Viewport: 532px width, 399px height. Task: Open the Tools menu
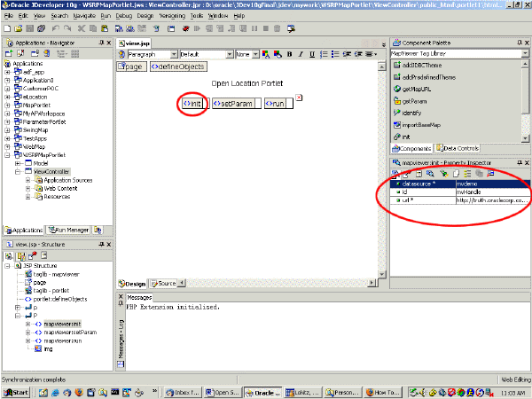tap(197, 16)
